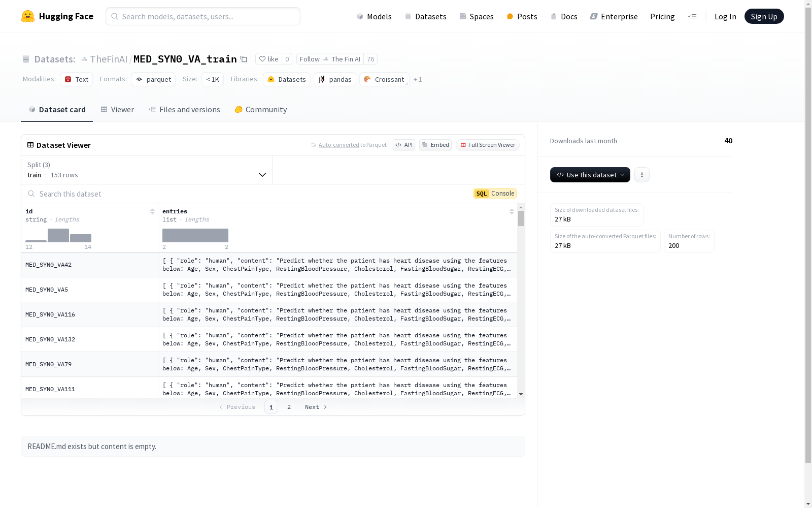The height and width of the screenshot is (508, 812).
Task: Switch to the Viewer tab
Action: pyautogui.click(x=117, y=109)
